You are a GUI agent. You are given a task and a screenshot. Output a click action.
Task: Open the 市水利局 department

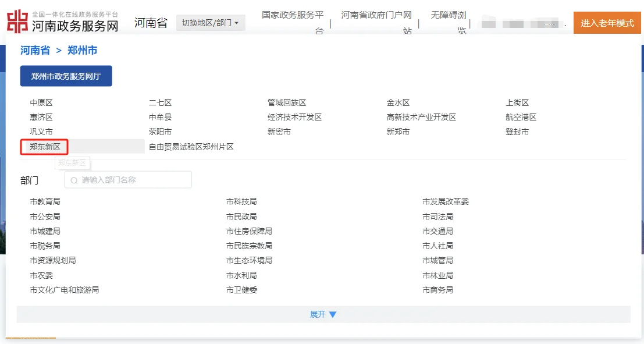[241, 275]
